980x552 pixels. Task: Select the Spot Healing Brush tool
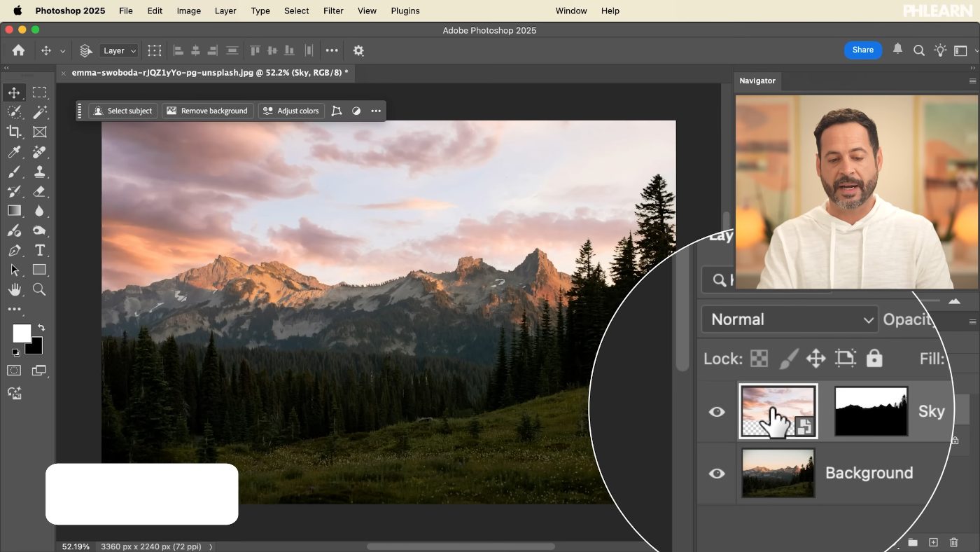[x=39, y=152]
